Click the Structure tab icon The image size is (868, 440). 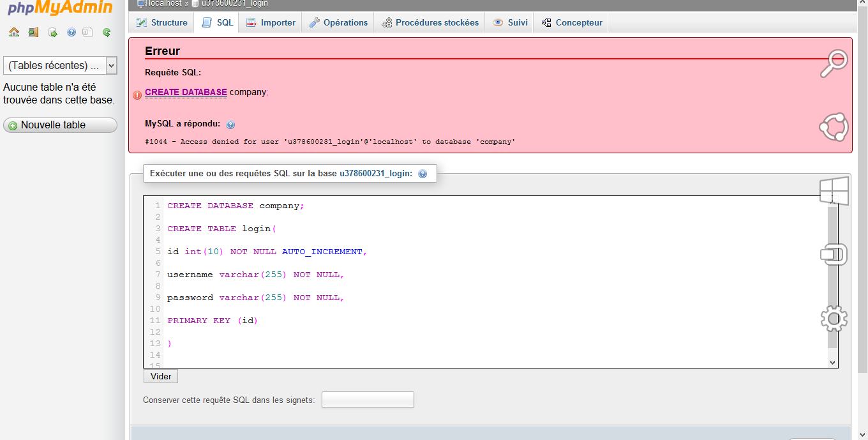click(142, 22)
